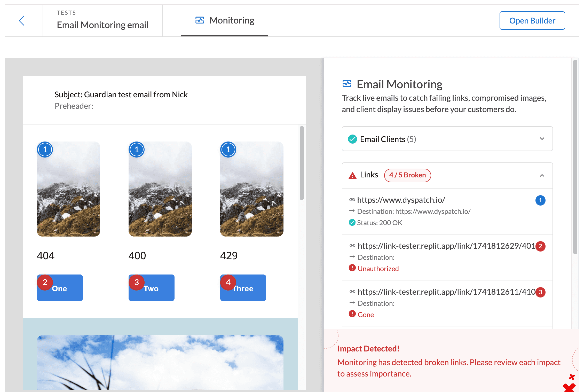Click the link icon beside dyspatch.io URL
Viewport: 584px width, 392px height.
352,200
